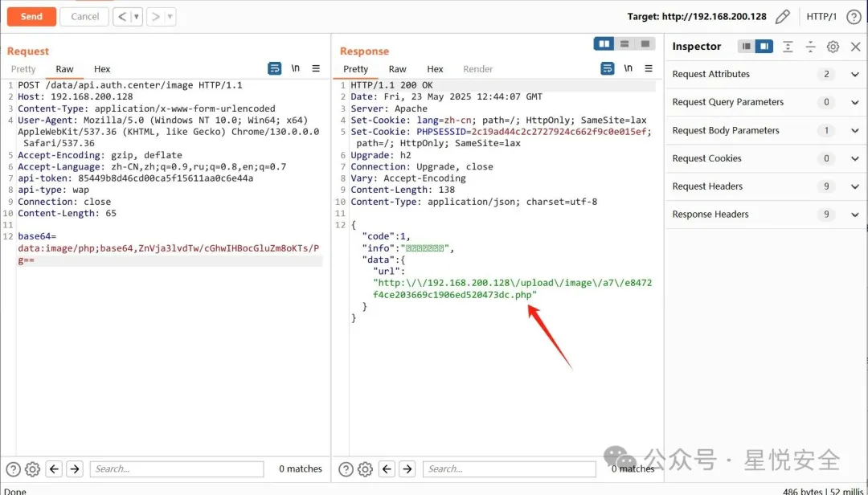The width and height of the screenshot is (868, 495).
Task: Switch Response view to Raw tab
Action: tap(398, 68)
